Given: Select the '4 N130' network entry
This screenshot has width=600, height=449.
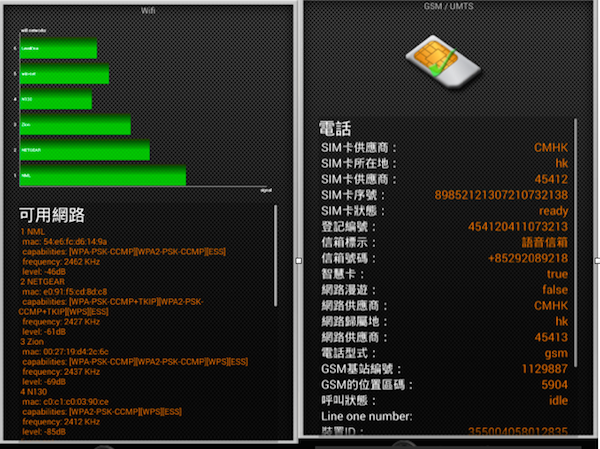Looking at the screenshot, I should click(34, 392).
